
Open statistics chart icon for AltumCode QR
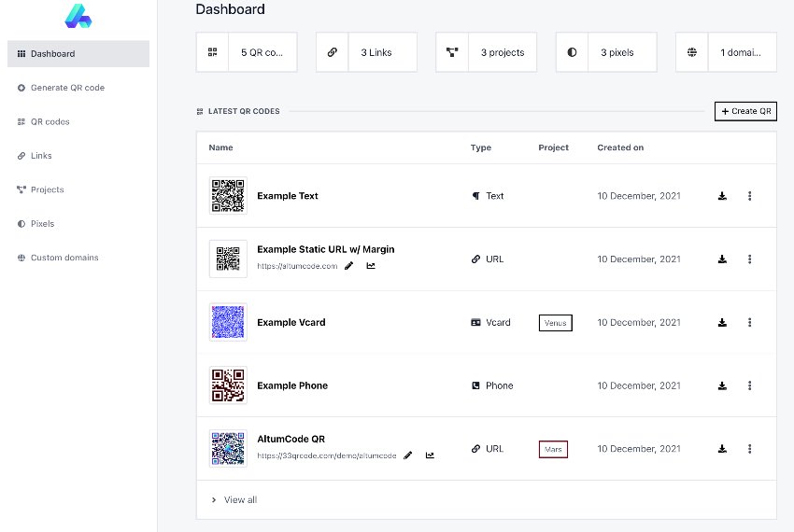coord(430,455)
